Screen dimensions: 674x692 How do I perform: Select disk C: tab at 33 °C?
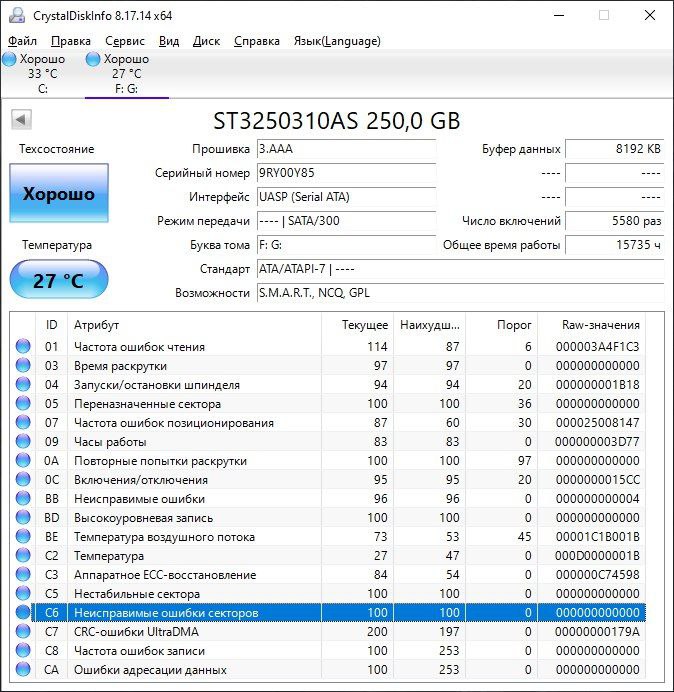pos(42,74)
